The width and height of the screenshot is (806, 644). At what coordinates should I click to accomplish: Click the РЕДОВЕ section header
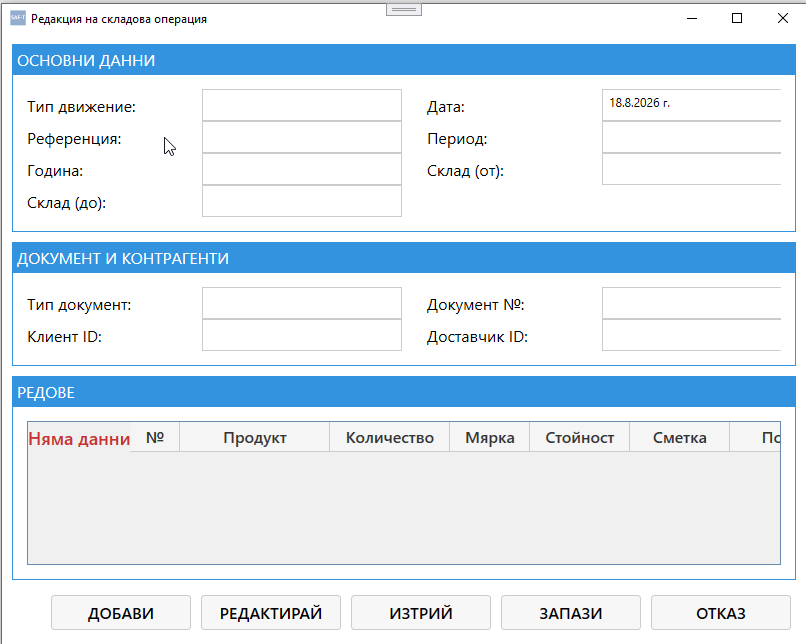pyautogui.click(x=404, y=392)
